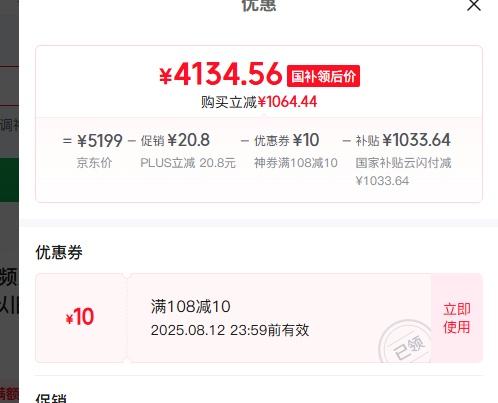Open the 神券满108减10 description
This screenshot has width=498, height=403.
coord(296,163)
